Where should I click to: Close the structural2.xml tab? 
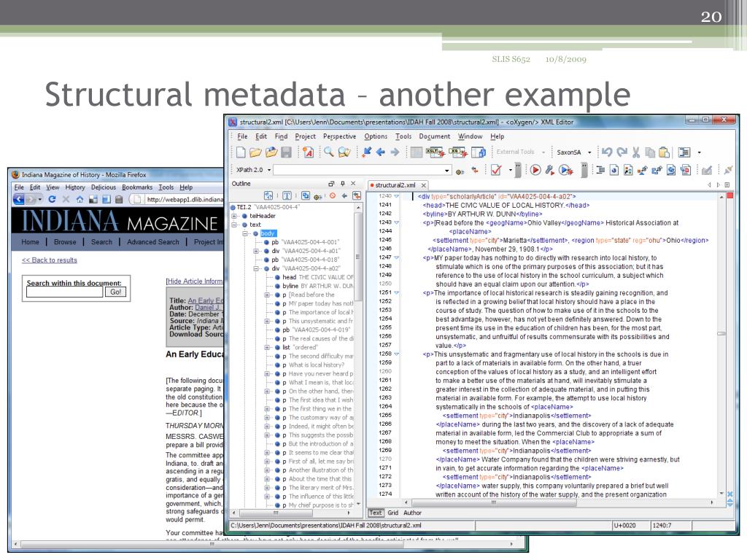[424, 185]
